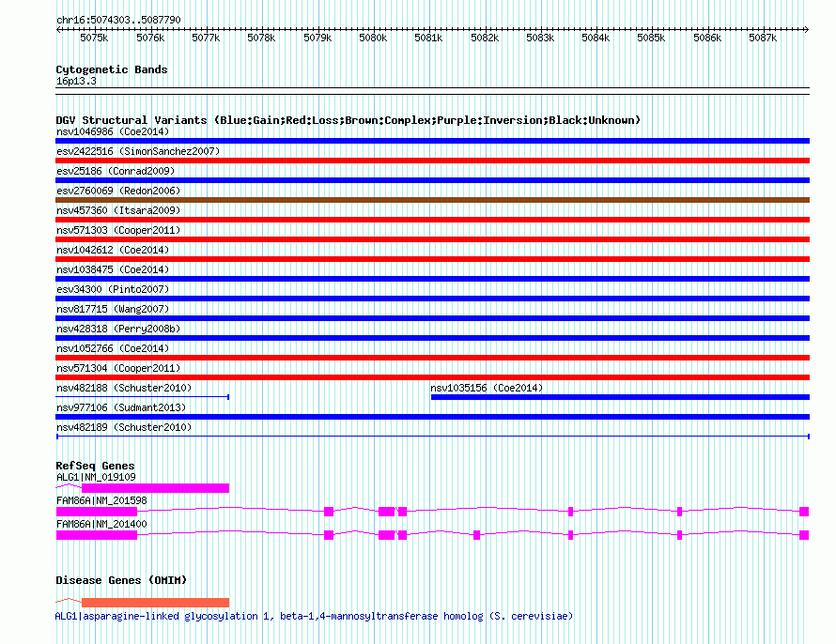Click the nsv977106 (Sudmant2013) label
The height and width of the screenshot is (644, 836).
point(121,407)
